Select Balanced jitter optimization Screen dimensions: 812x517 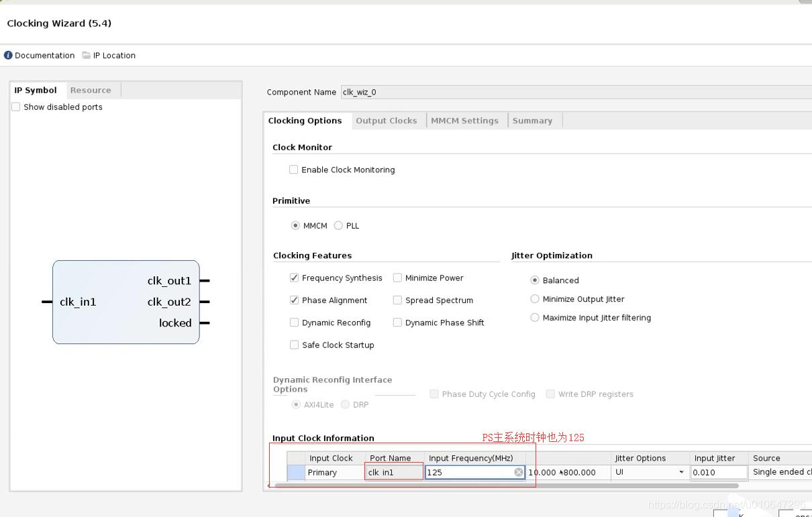pyautogui.click(x=535, y=280)
